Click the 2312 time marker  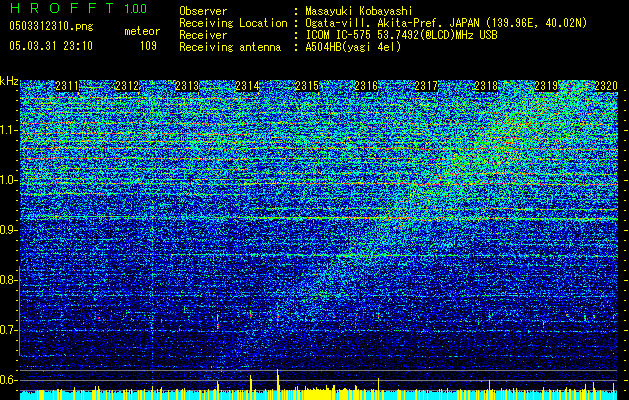click(x=127, y=86)
